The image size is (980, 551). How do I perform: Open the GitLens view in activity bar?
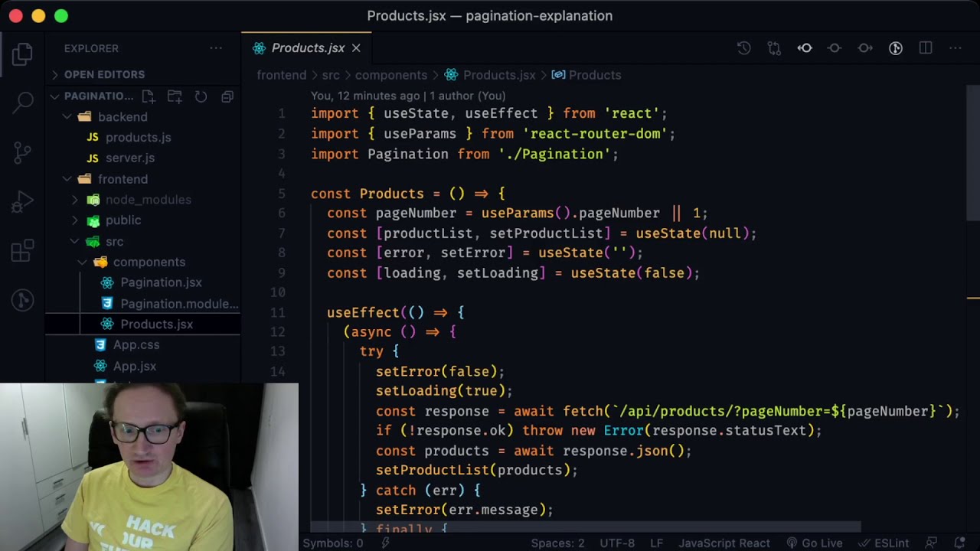tap(22, 300)
